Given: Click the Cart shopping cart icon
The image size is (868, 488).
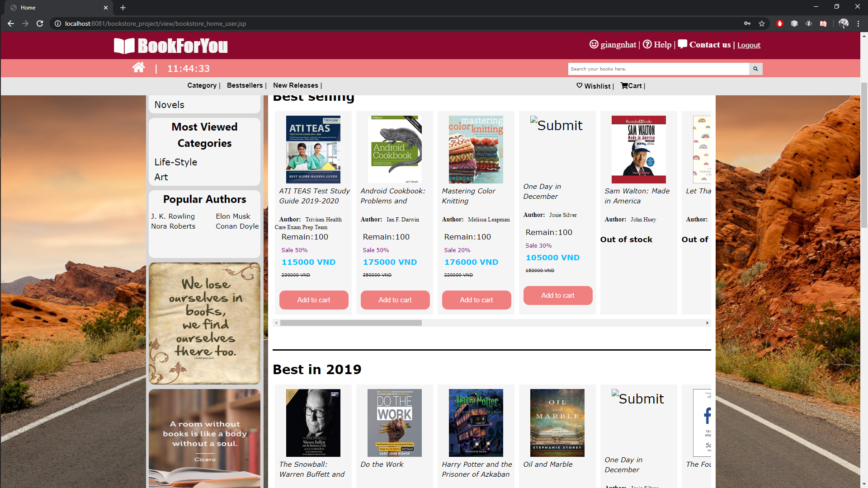Looking at the screenshot, I should point(624,85).
